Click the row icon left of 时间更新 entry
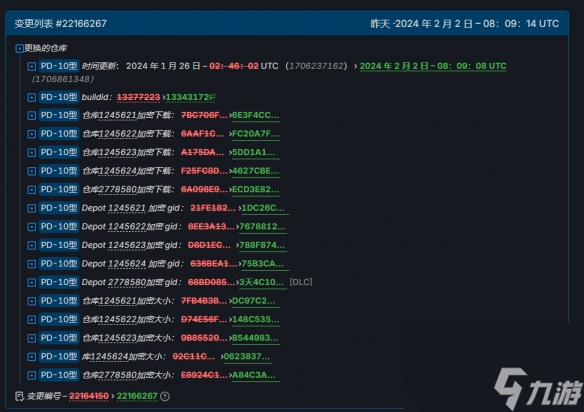This screenshot has height=412, width=584. coord(32,66)
